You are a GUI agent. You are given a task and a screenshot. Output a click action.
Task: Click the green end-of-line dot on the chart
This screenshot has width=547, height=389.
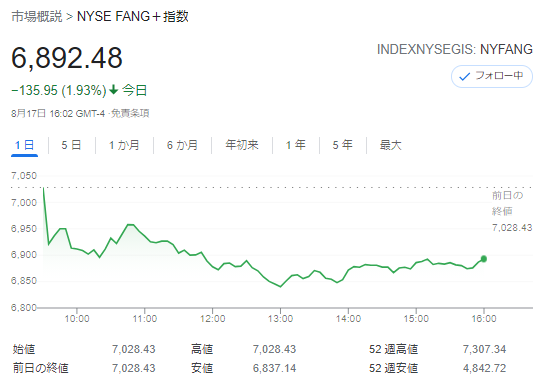484,259
